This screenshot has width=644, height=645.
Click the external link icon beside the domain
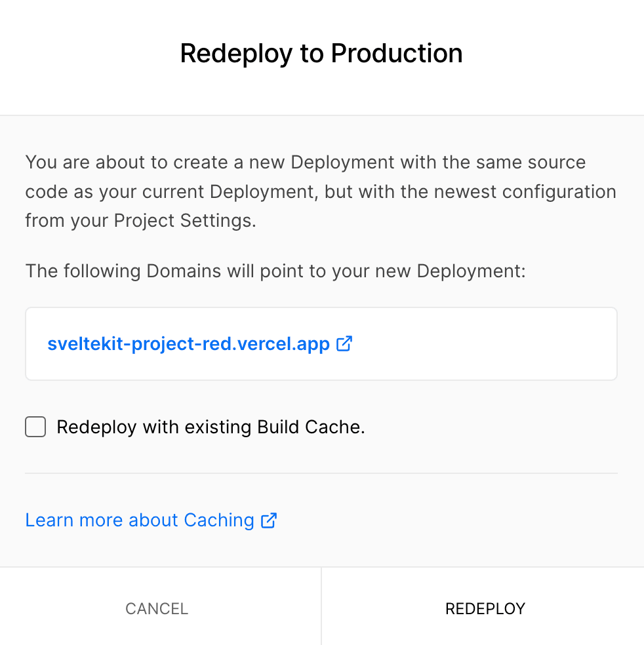344,343
